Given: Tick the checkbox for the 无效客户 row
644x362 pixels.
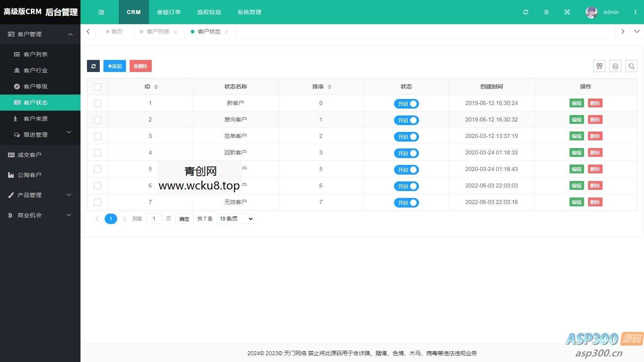Looking at the screenshot, I should tap(97, 202).
